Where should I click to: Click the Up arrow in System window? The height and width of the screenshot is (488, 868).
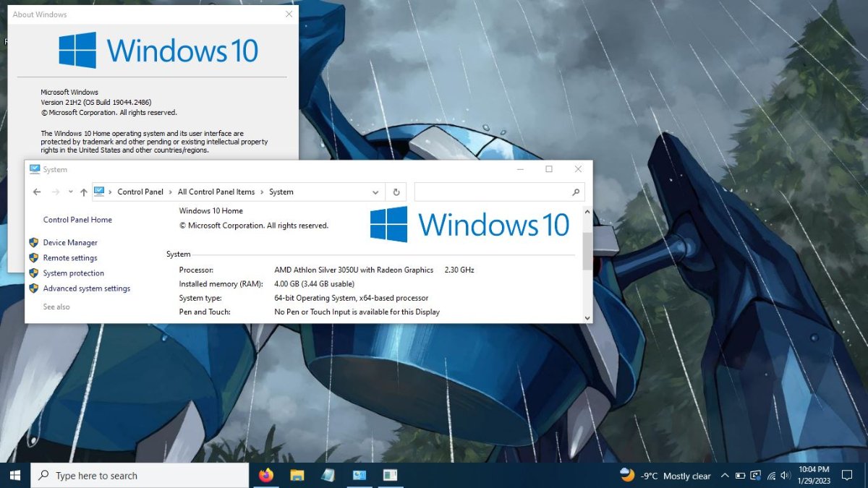pyautogui.click(x=84, y=192)
